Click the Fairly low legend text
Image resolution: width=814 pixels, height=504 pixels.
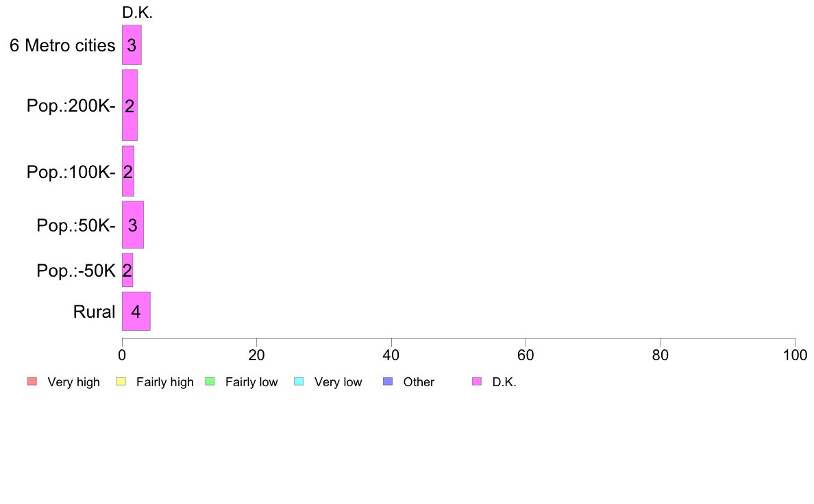[251, 382]
